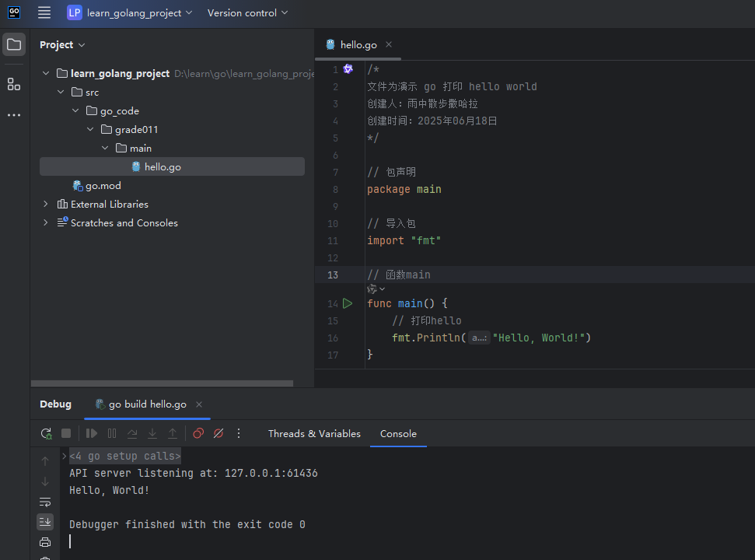Collapse the go_code folder

click(75, 110)
